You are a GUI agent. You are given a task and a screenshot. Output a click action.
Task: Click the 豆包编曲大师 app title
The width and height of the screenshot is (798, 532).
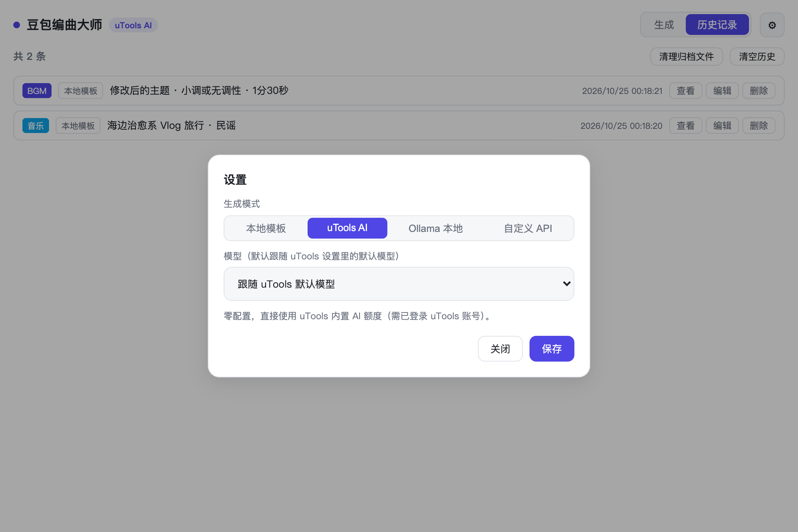pyautogui.click(x=64, y=25)
